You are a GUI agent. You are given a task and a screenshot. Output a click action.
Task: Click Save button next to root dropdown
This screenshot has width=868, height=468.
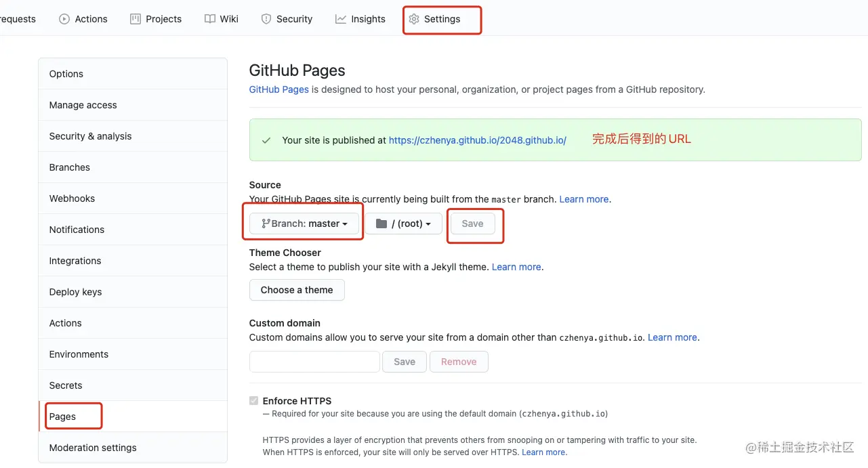(x=472, y=224)
